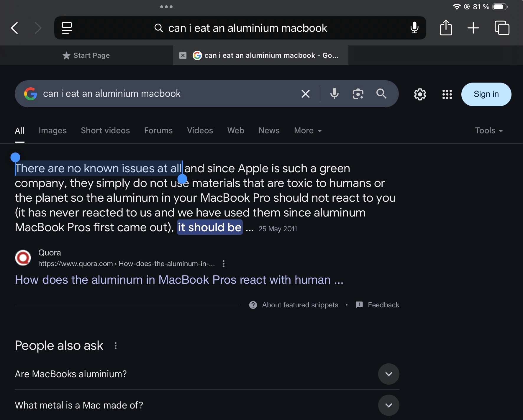The width and height of the screenshot is (523, 420).
Task: Switch to News results
Action: (x=269, y=131)
